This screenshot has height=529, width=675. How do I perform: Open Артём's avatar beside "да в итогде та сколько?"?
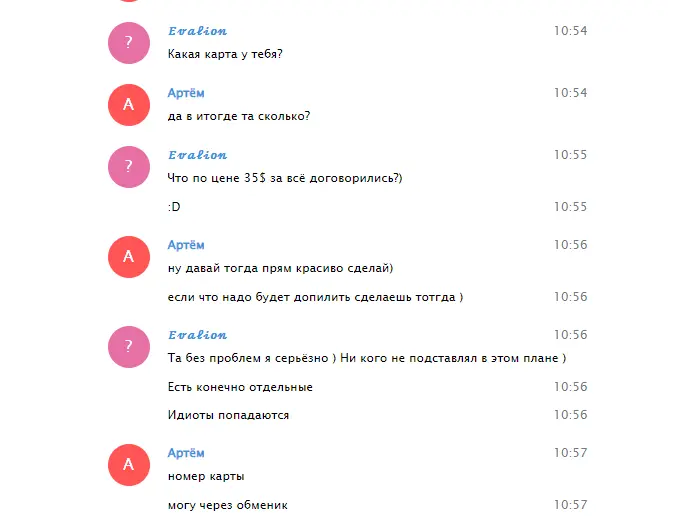(x=128, y=105)
